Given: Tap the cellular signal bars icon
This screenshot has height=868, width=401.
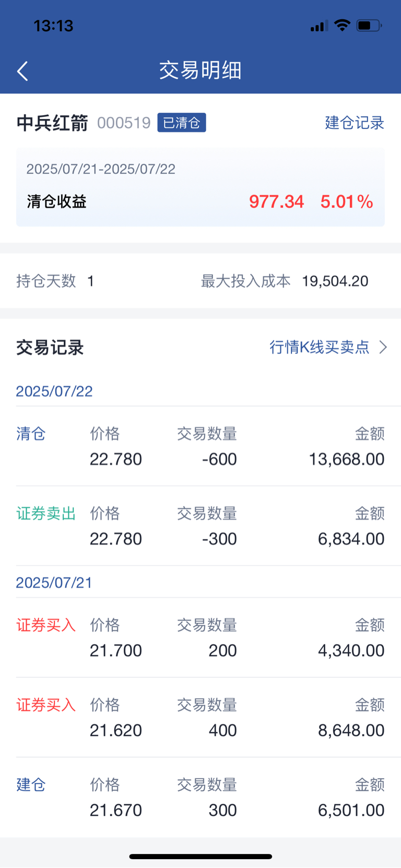Looking at the screenshot, I should pyautogui.click(x=319, y=26).
